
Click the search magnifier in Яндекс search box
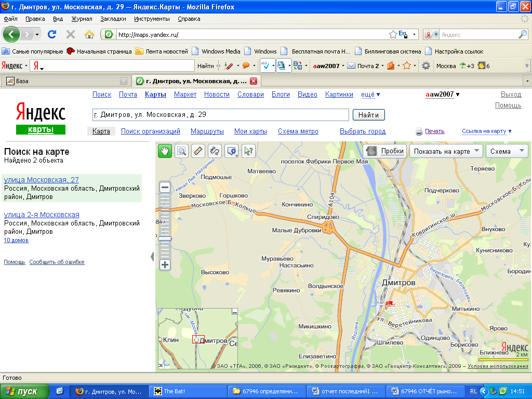[x=523, y=34]
